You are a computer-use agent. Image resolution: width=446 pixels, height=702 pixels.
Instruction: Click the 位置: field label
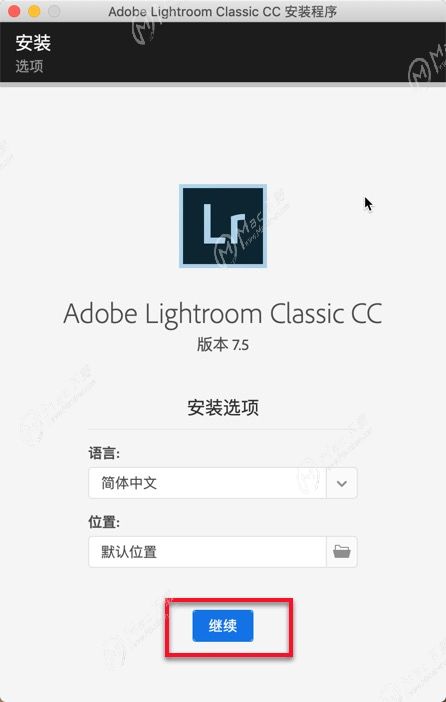coord(104,522)
